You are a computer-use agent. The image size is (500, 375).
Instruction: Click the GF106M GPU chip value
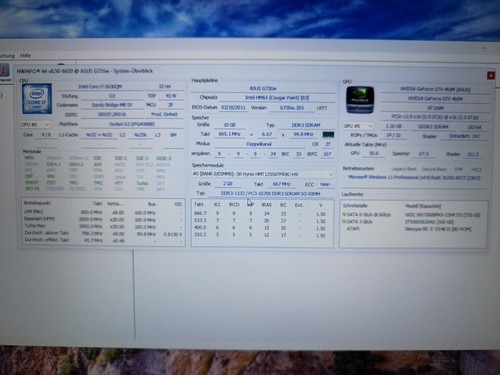tap(435, 108)
